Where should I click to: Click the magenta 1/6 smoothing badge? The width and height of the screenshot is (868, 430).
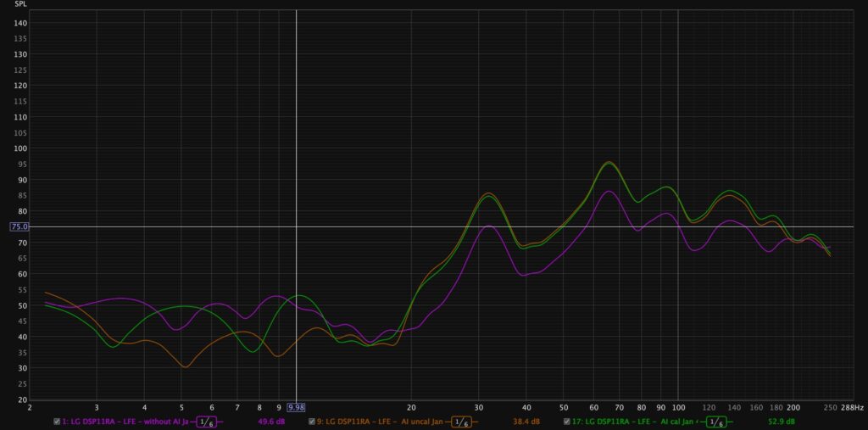(208, 422)
